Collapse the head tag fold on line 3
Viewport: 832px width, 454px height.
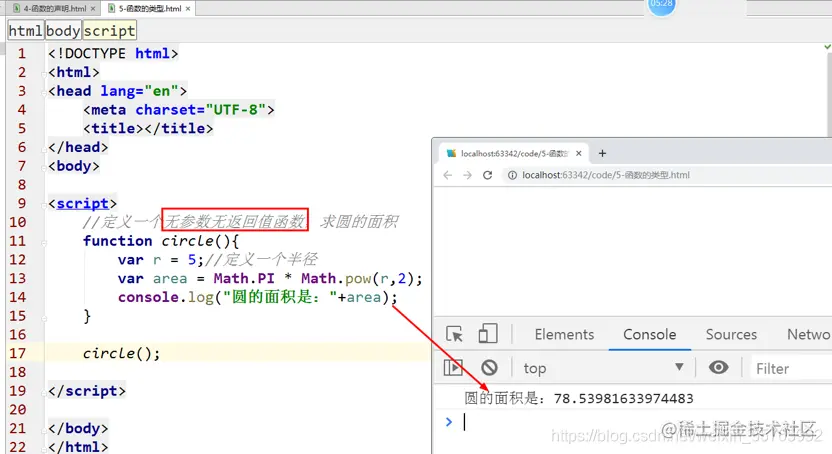pos(44,92)
